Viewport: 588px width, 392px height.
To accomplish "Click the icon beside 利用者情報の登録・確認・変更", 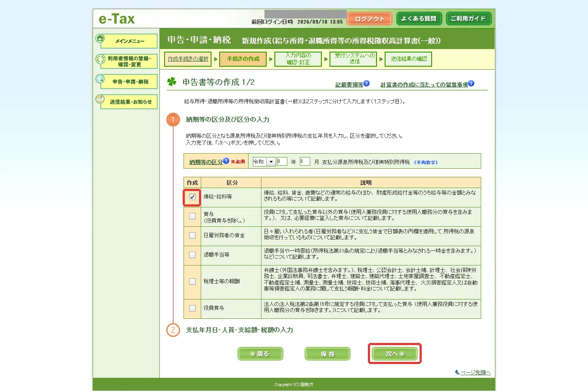I will click(x=100, y=59).
